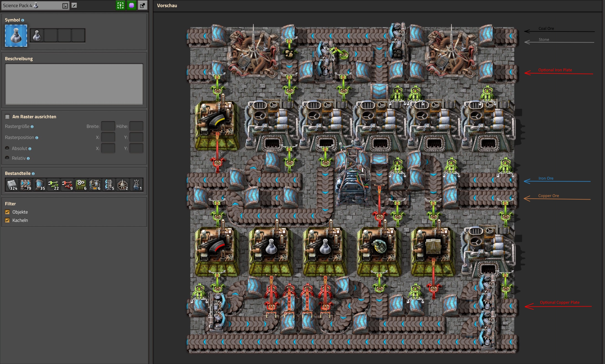This screenshot has width=605, height=364.
Task: Click into the Beschreibung text area
Action: [x=74, y=84]
